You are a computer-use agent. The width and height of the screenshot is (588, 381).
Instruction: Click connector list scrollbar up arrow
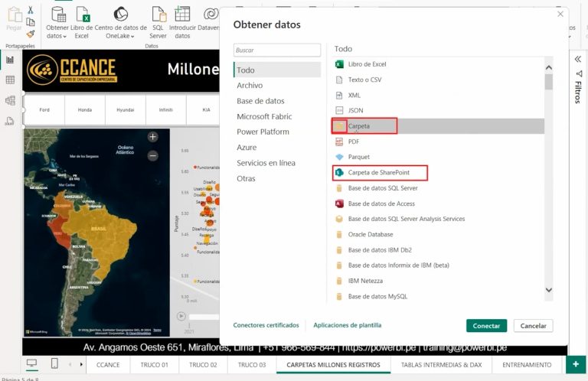point(549,68)
